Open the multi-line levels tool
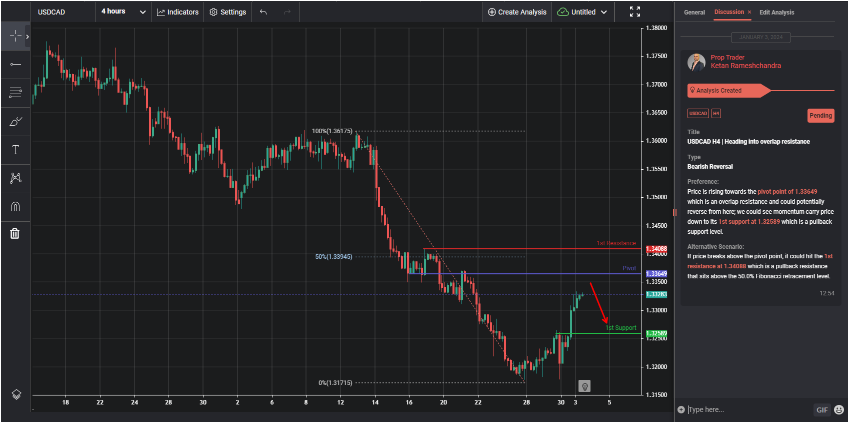 [15, 93]
